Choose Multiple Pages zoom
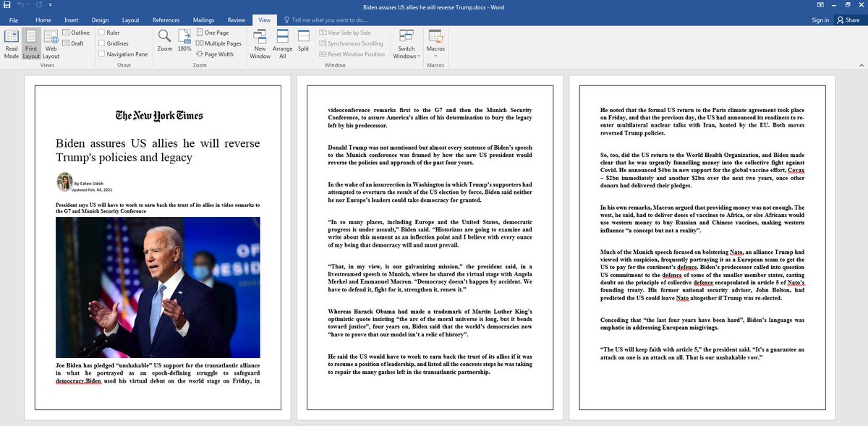Viewport: 868px width, 426px height. point(218,43)
